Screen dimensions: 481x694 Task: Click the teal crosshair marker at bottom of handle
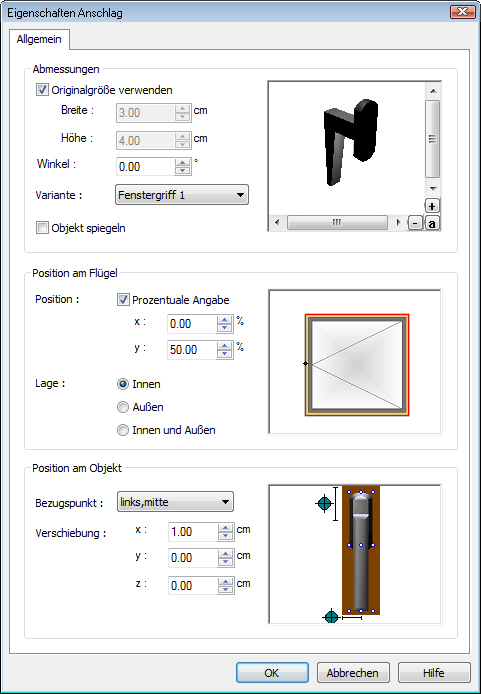[331, 617]
